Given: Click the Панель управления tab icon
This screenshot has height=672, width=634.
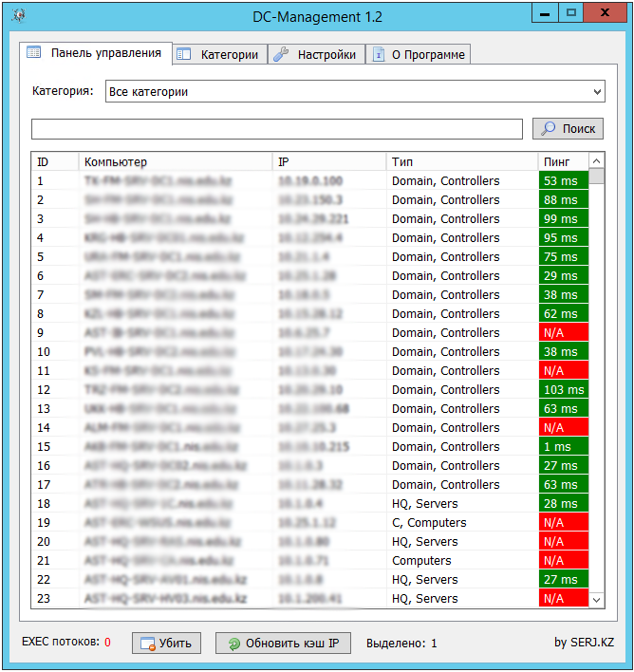Looking at the screenshot, I should 34,53.
